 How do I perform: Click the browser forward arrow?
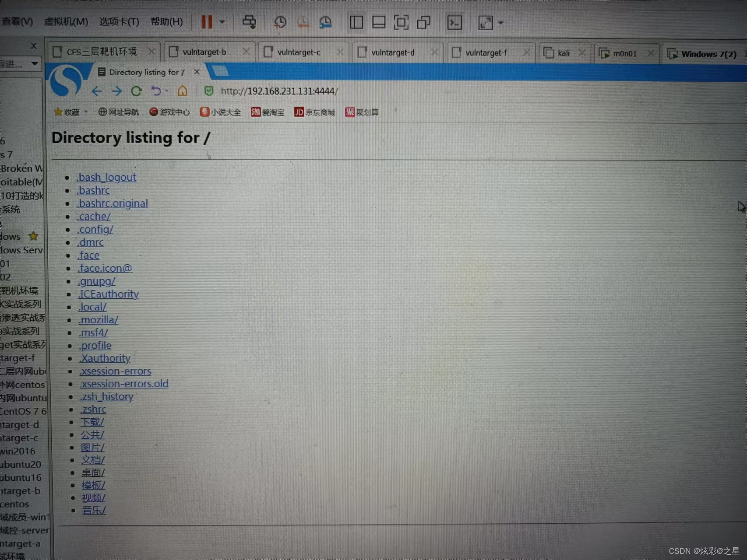pos(116,91)
